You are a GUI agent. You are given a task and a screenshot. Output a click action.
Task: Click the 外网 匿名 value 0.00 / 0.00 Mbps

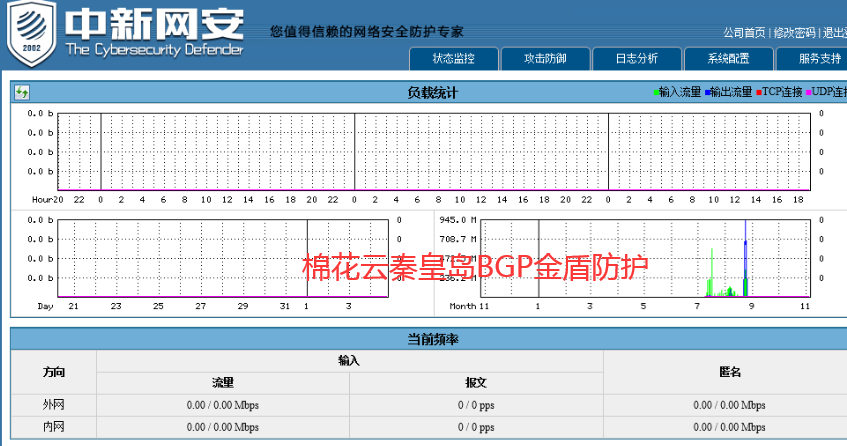[x=729, y=405]
